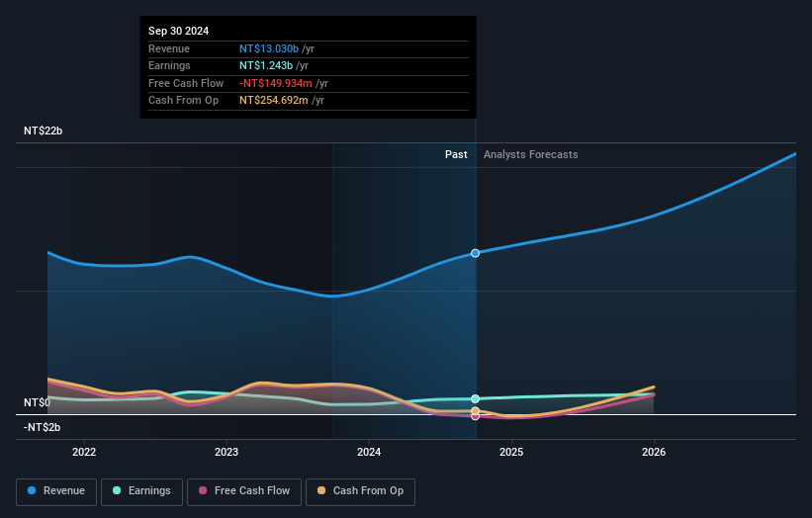The width and height of the screenshot is (812, 518).
Task: Click the Free Cash Flow row label in tooltip
Action: coord(186,83)
